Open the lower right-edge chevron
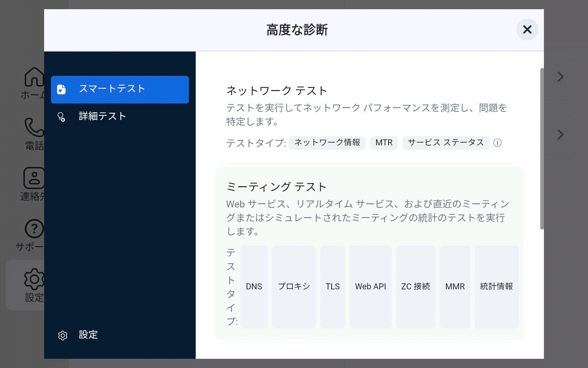The image size is (588, 368). click(x=560, y=135)
